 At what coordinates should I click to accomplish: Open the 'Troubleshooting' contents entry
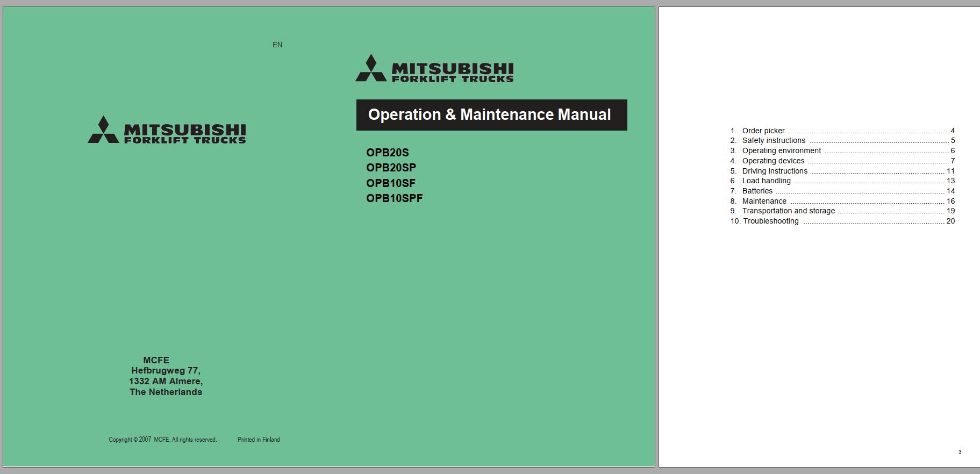coord(842,221)
